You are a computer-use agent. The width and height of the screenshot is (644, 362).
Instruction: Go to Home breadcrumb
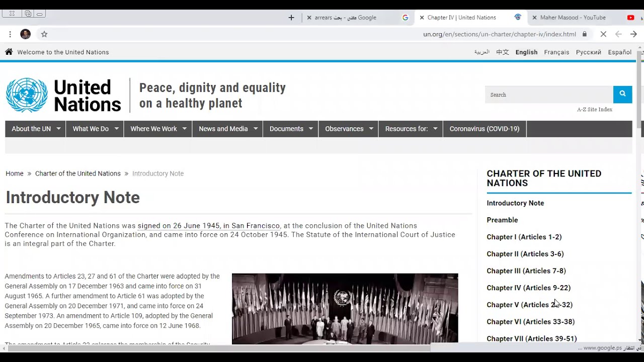tap(15, 173)
